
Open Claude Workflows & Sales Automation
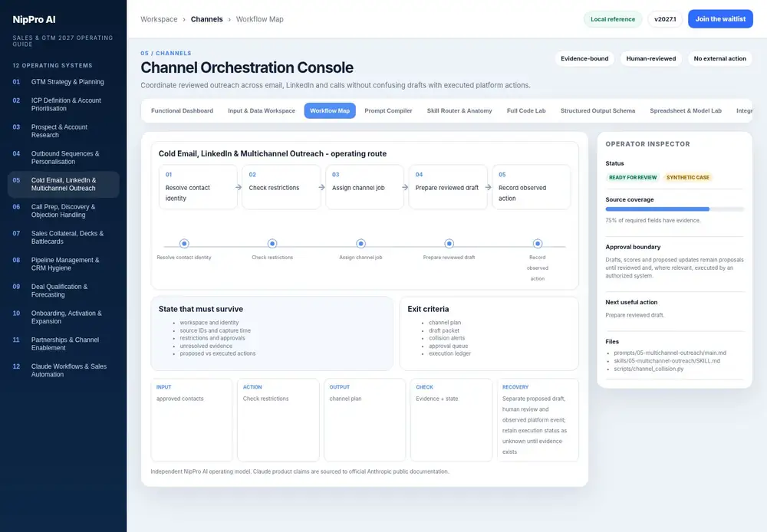[63, 370]
